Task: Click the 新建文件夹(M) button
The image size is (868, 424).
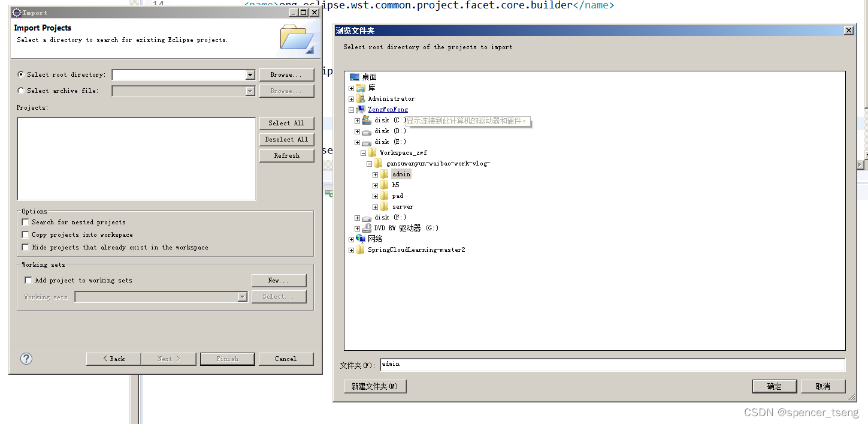Action: click(x=375, y=386)
